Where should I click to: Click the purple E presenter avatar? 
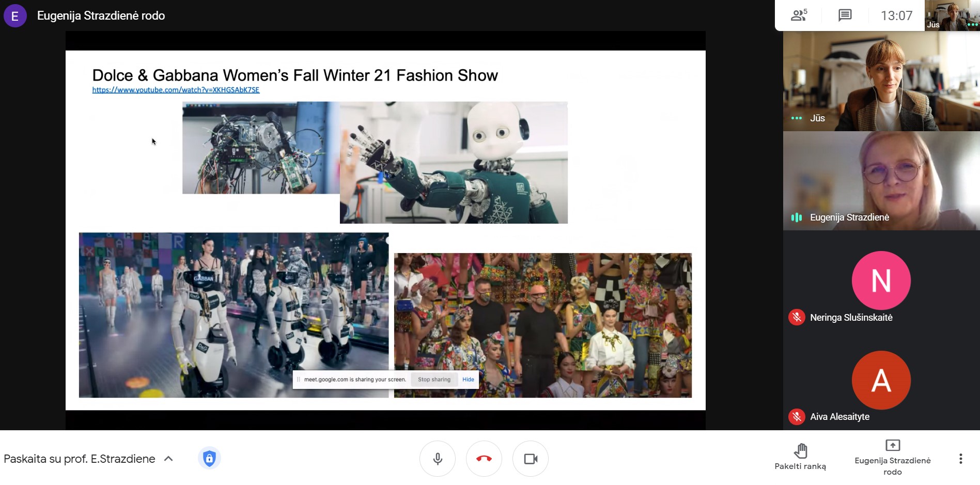coord(15,15)
